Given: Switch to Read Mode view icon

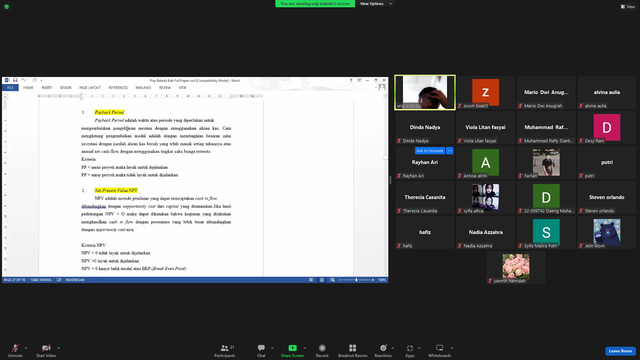Looking at the screenshot, I should coord(311,280).
